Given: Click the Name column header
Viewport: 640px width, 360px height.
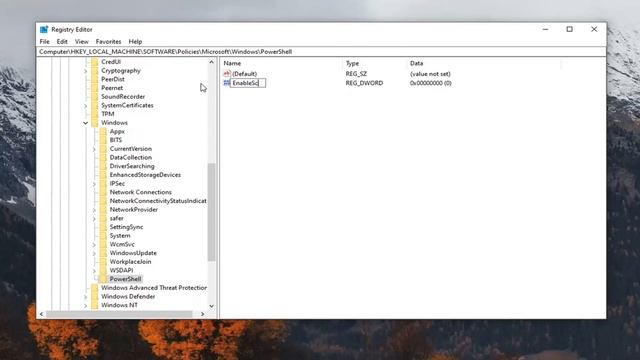Looking at the screenshot, I should [282, 63].
